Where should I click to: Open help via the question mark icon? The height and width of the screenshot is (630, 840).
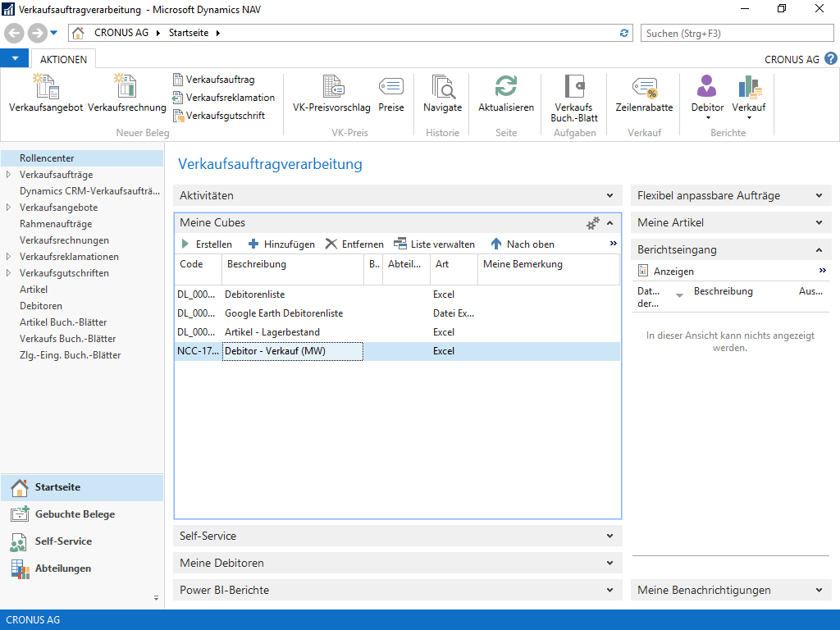point(831,59)
